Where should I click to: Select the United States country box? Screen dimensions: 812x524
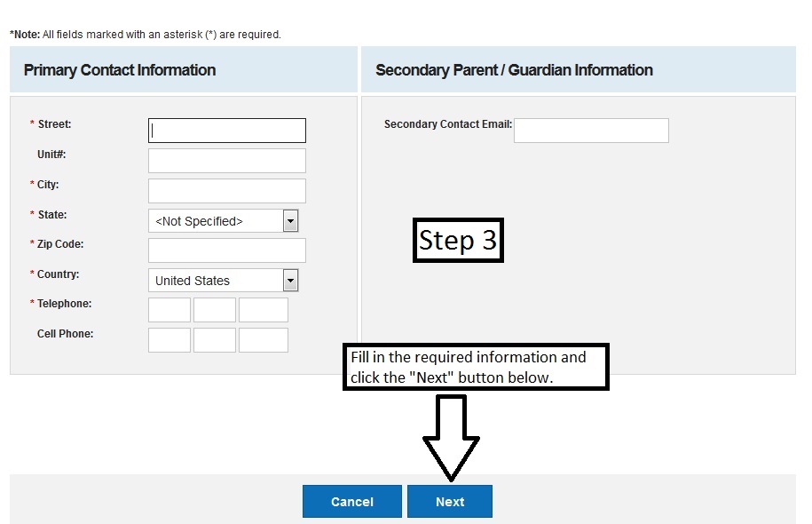tap(224, 281)
